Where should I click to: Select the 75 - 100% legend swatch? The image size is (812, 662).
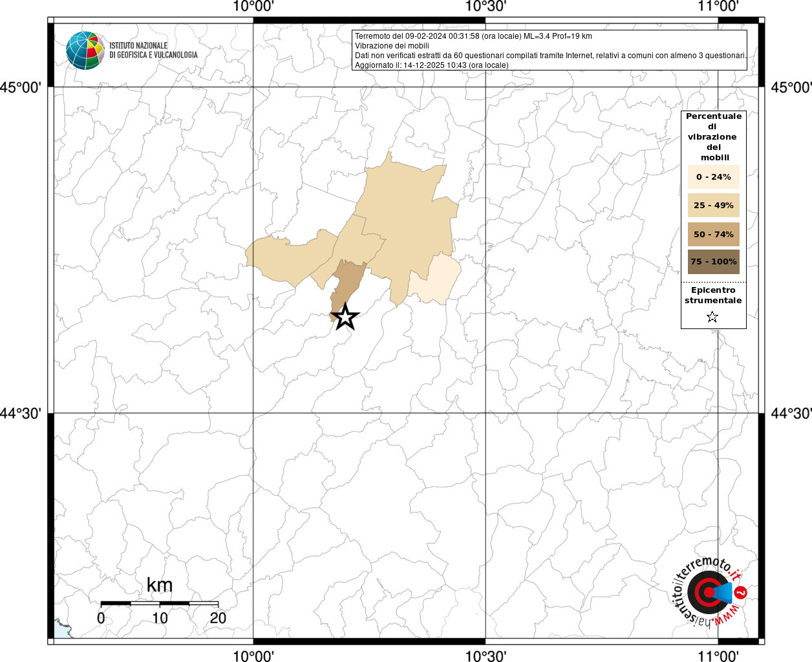714,262
